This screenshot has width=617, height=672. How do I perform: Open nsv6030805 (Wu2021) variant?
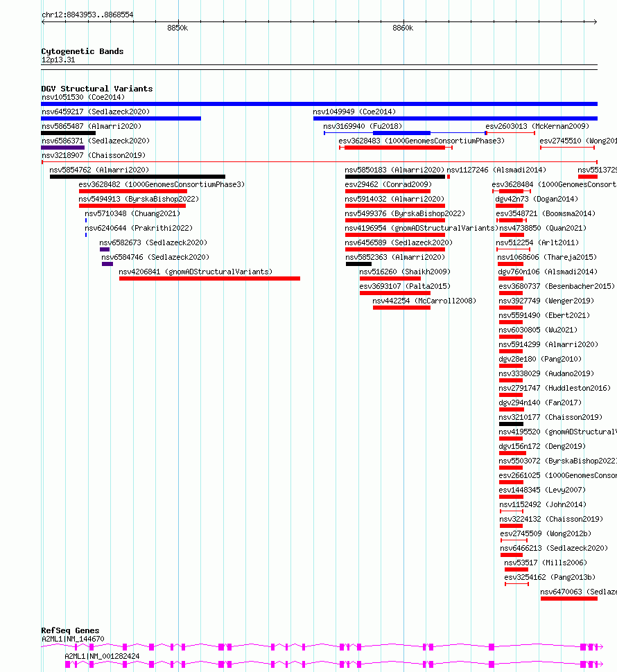point(538,330)
